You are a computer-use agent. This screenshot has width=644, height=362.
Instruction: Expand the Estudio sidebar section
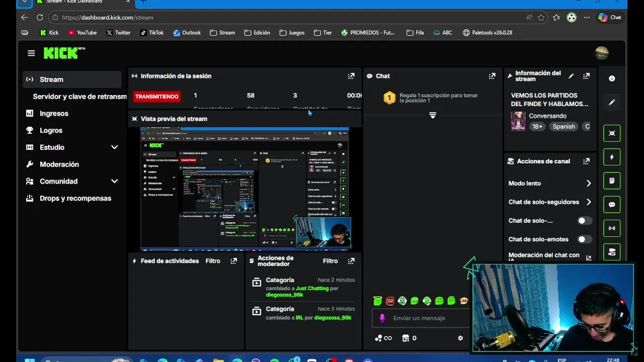point(114,147)
